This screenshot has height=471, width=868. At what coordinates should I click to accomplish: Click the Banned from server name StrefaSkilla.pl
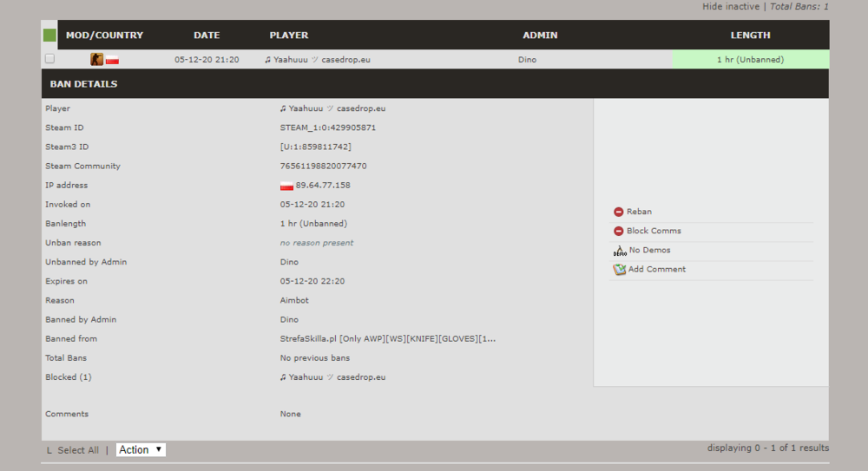(x=387, y=339)
